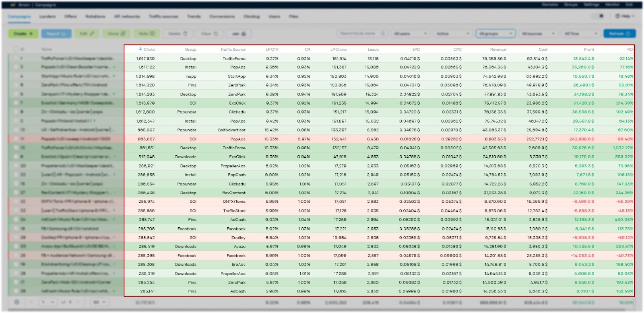
Task: Sort by the Leads column header
Action: (x=373, y=49)
